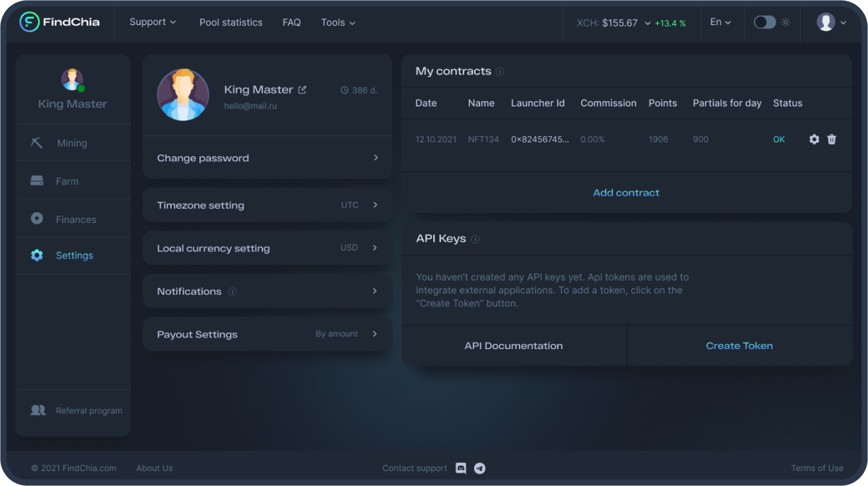The image size is (868, 486).
Task: Open the Timezone setting row
Action: [267, 205]
